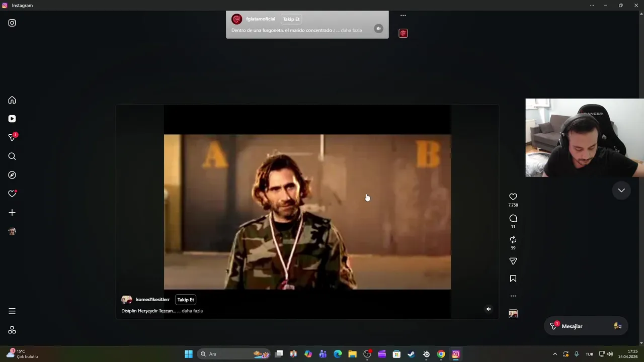Expand caption with 'daha fazla' on komed1kesitlerr reel

click(192, 311)
